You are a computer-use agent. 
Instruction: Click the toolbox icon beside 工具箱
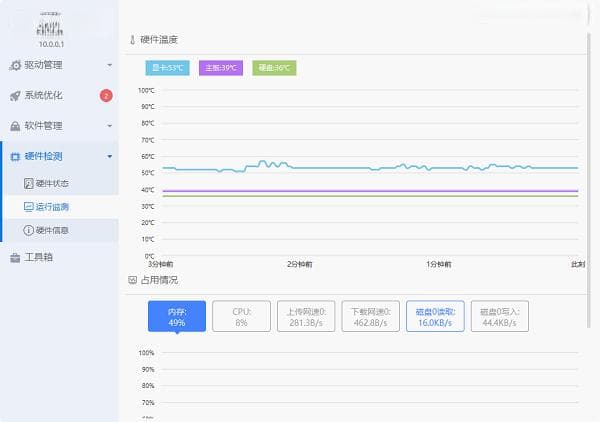[15, 258]
